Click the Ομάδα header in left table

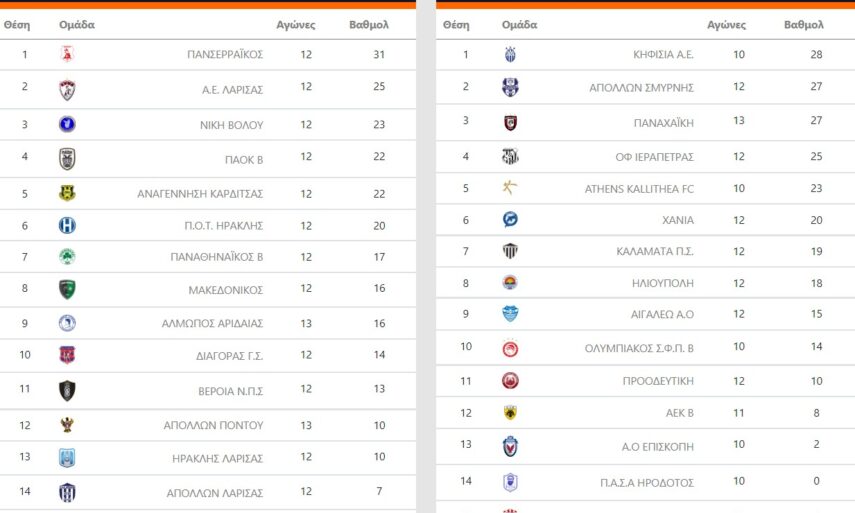(x=77, y=25)
